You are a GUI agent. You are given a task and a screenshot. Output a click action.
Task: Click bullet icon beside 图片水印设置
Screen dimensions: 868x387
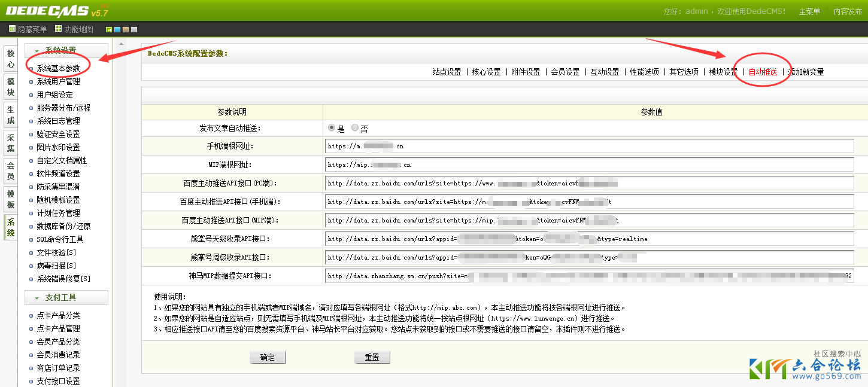[x=31, y=148]
